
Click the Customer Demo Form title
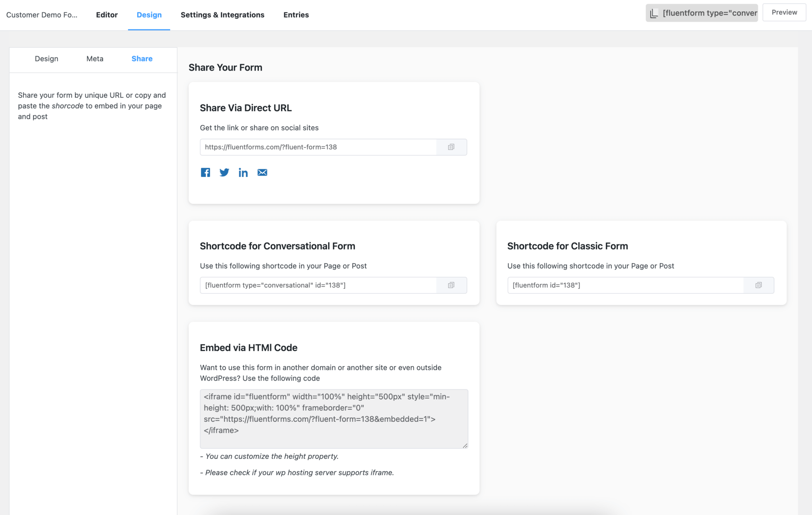42,15
